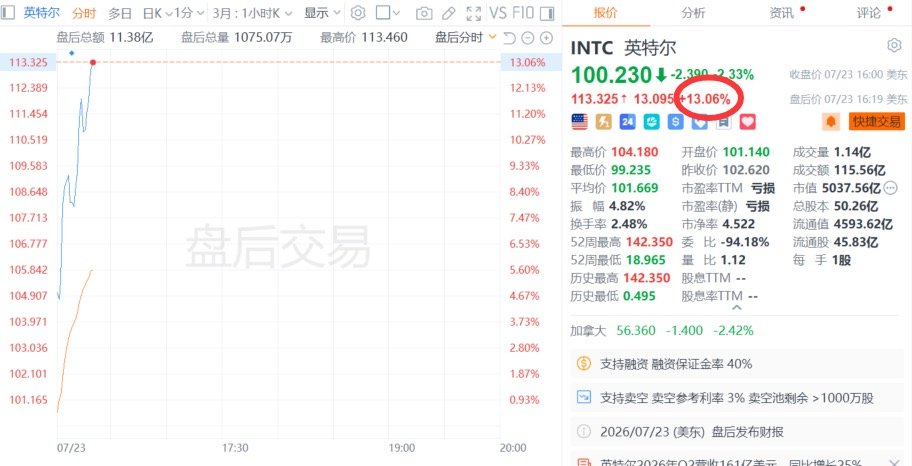Image resolution: width=912 pixels, height=466 pixels.
Task: Open VS comparison tool
Action: 497,13
